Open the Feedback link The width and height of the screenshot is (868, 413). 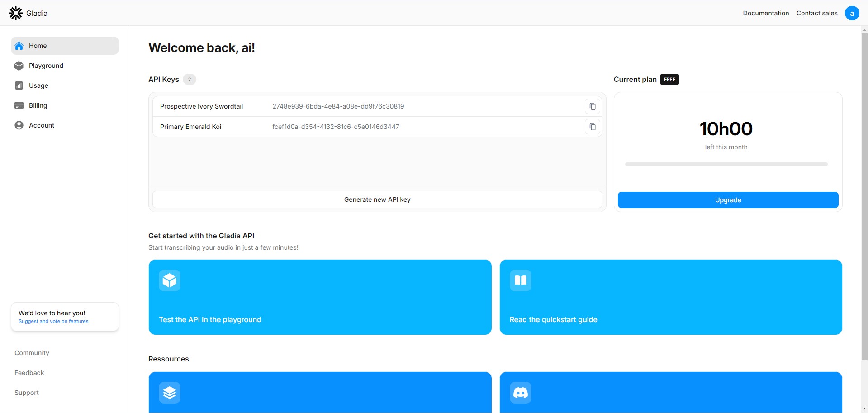[x=29, y=373]
